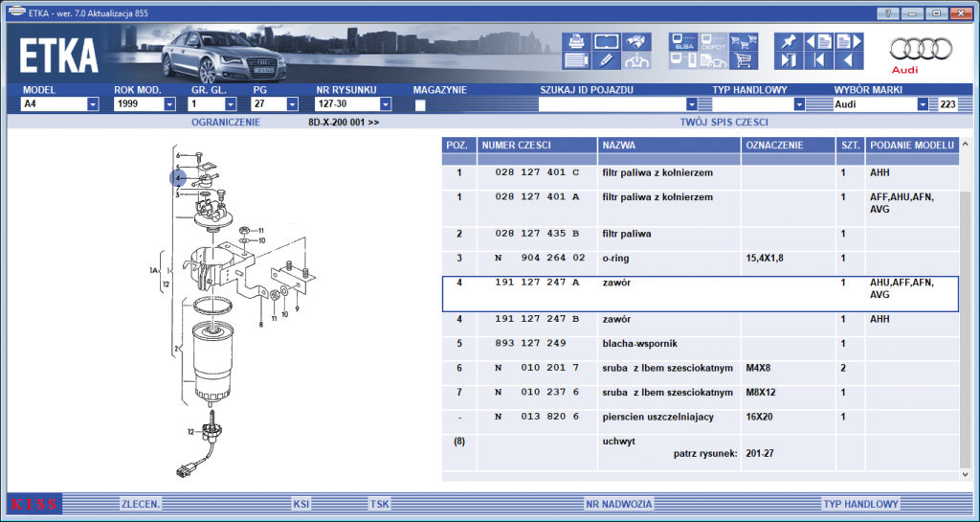The height and width of the screenshot is (522, 980).
Task: Click the uchwyt reference 201-27
Action: click(x=759, y=453)
